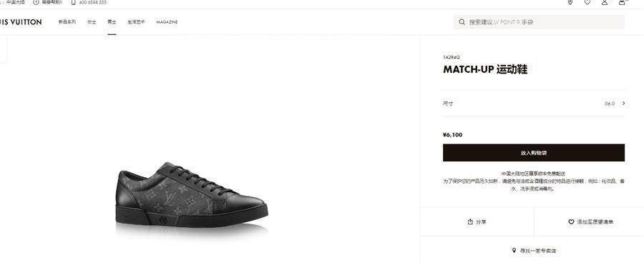Screen dimensions: 644x265
Task: Open the 女士 menu
Action: pyautogui.click(x=92, y=22)
